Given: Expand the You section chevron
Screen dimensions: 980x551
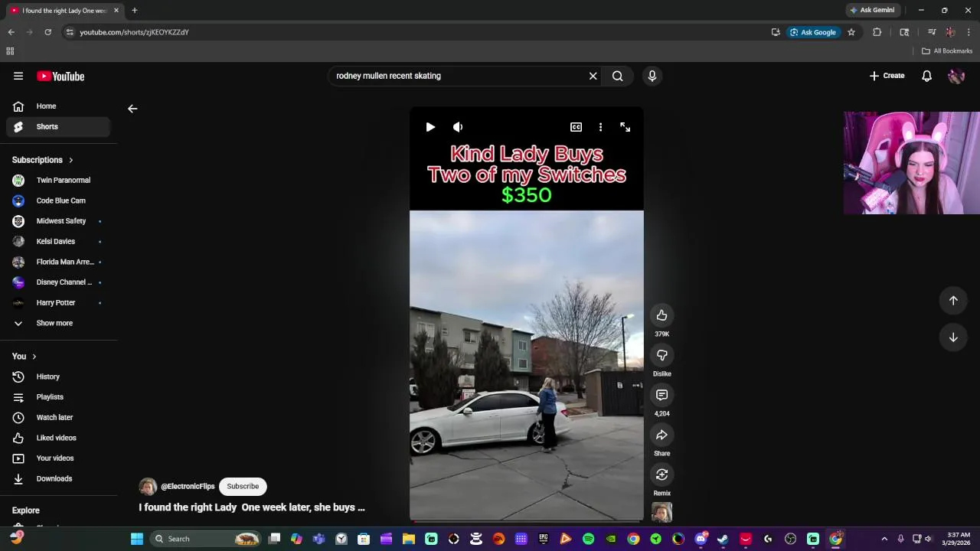Looking at the screenshot, I should click(x=34, y=357).
